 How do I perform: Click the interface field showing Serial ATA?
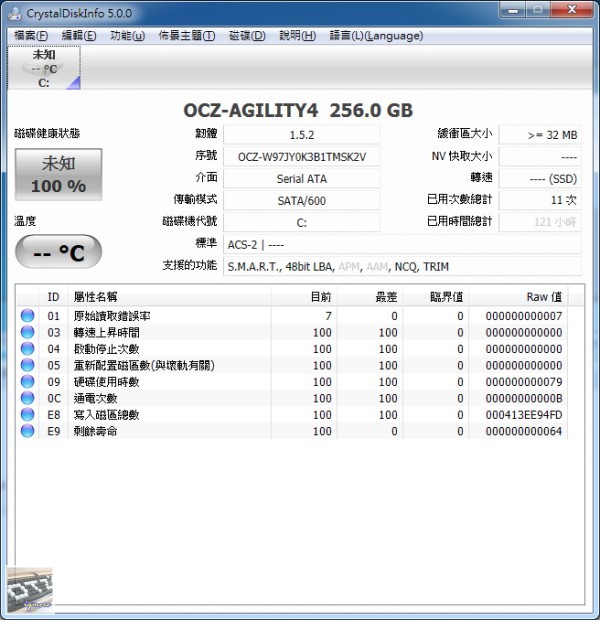coord(302,179)
